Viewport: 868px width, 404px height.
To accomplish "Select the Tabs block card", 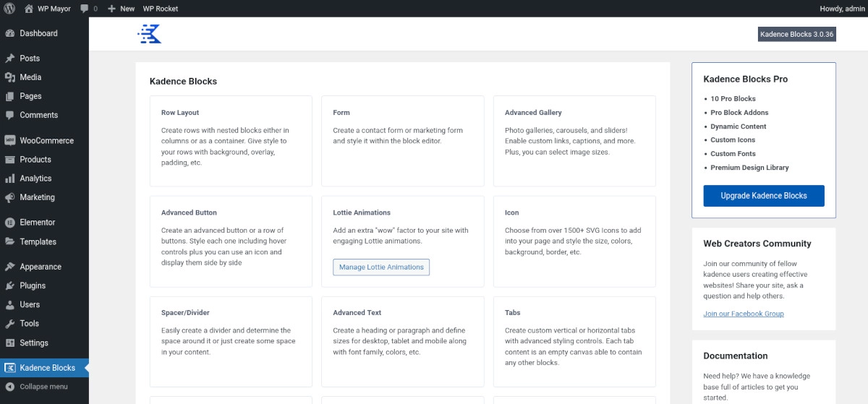I will (x=574, y=342).
